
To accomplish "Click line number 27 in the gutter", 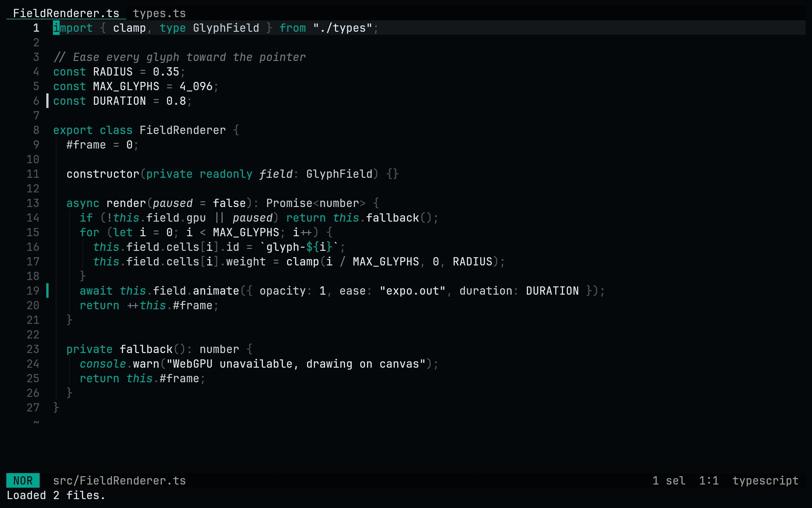I will pos(33,408).
